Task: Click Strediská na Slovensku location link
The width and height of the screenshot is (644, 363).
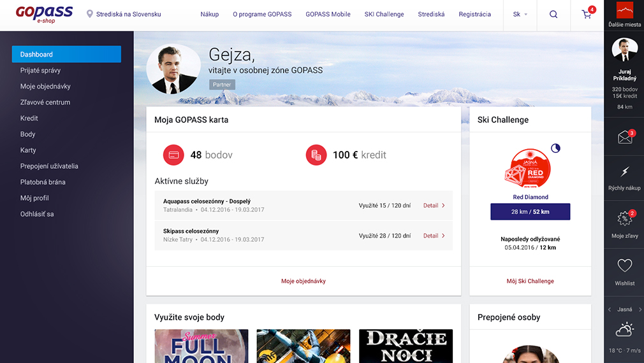Action: [x=129, y=15]
